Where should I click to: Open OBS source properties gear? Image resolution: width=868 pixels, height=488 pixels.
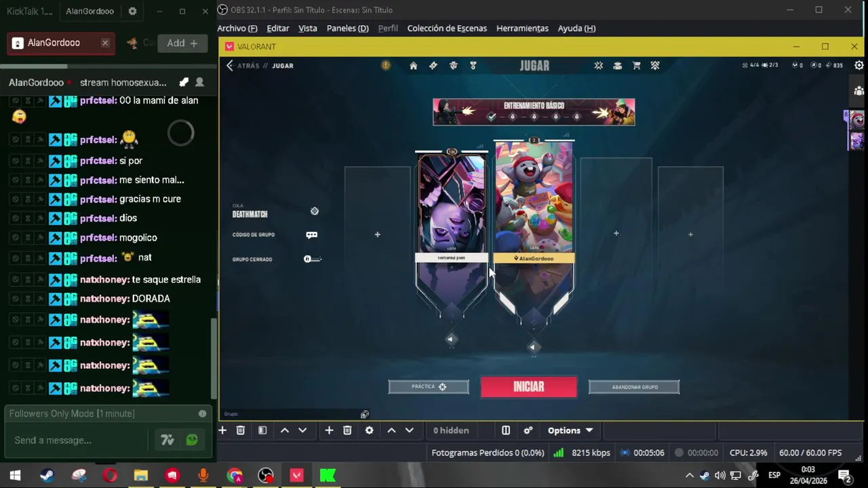(369, 430)
